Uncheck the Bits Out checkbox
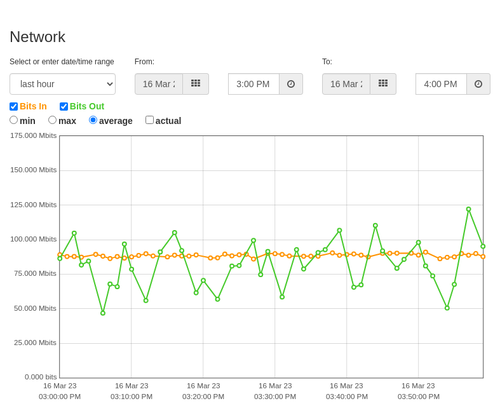The width and height of the screenshot is (500, 403). pos(64,106)
